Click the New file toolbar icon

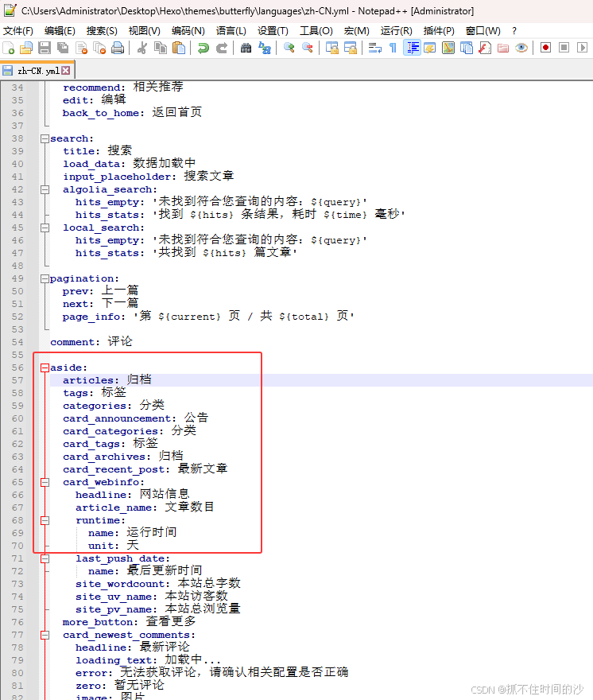click(x=9, y=48)
